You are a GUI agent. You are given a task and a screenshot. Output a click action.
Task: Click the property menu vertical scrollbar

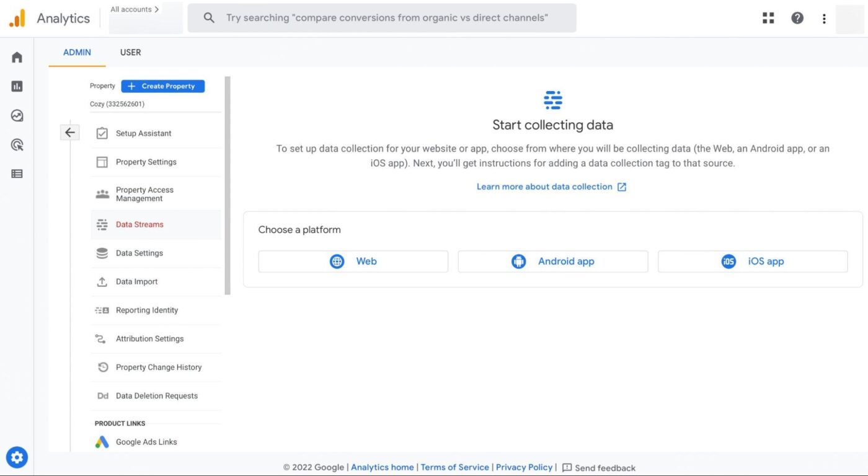[228, 186]
